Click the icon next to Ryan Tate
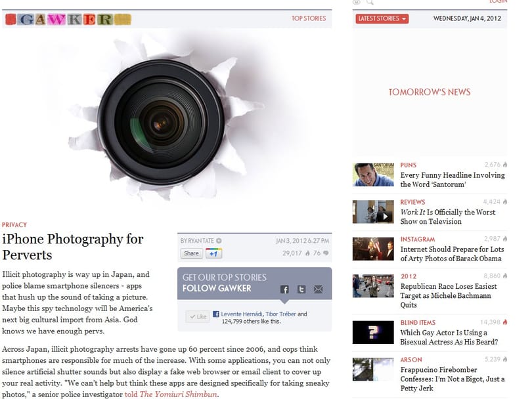The width and height of the screenshot is (532, 399). point(219,241)
